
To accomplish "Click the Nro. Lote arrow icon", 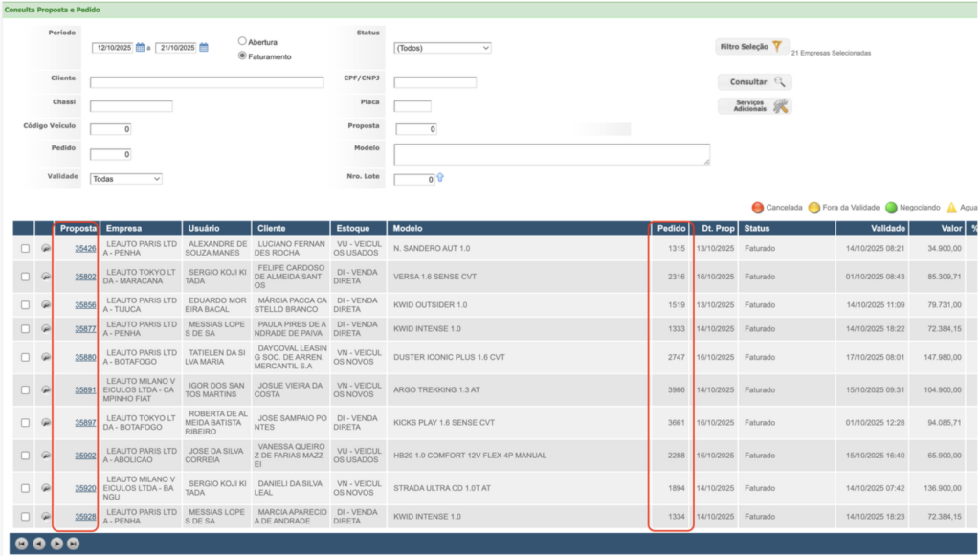I will tap(440, 178).
